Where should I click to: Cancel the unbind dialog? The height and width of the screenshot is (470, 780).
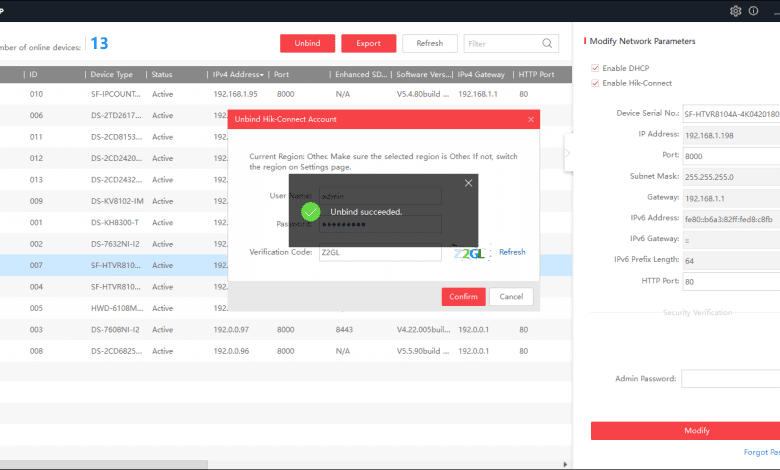(x=511, y=297)
